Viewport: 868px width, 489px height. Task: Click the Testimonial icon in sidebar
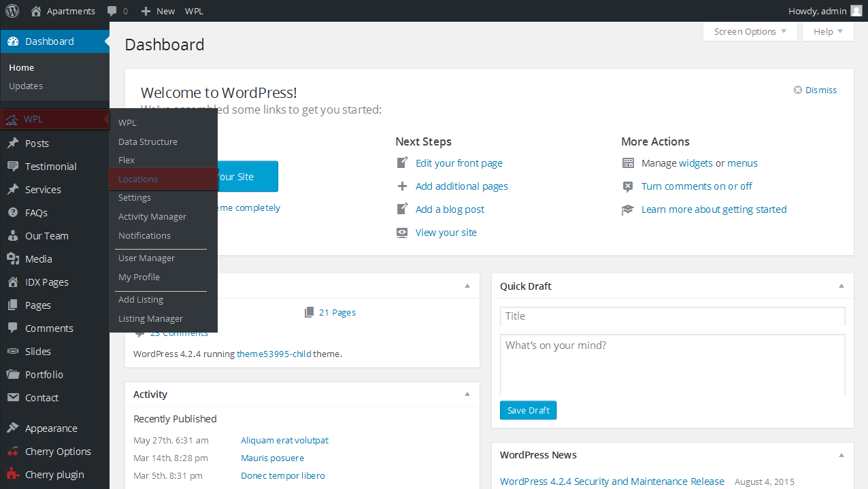tap(12, 167)
